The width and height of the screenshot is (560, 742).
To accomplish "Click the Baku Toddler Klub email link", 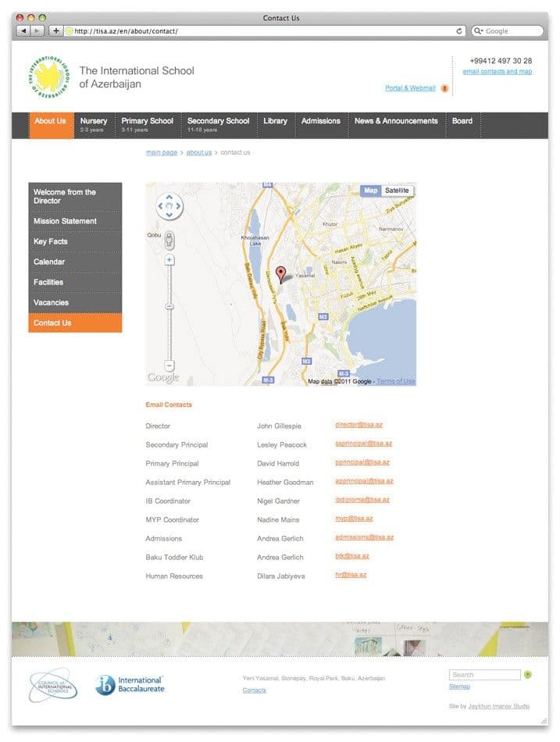I will click(351, 556).
